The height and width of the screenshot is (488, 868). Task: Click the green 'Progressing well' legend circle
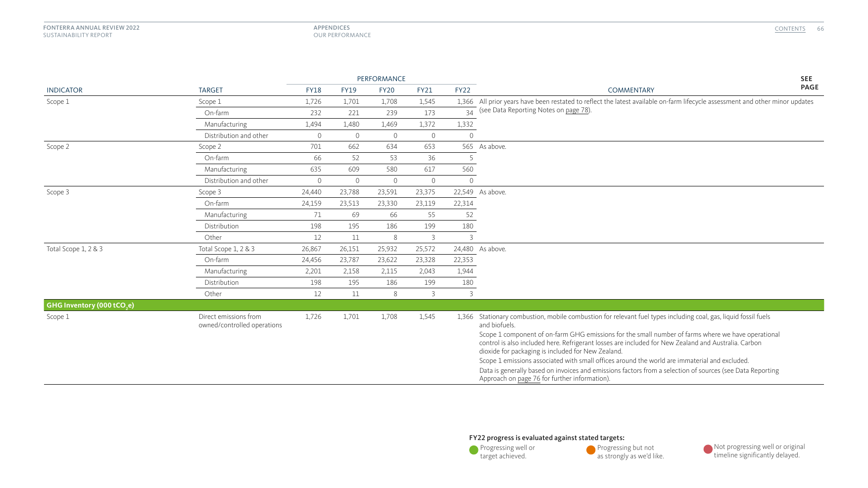(x=474, y=450)
